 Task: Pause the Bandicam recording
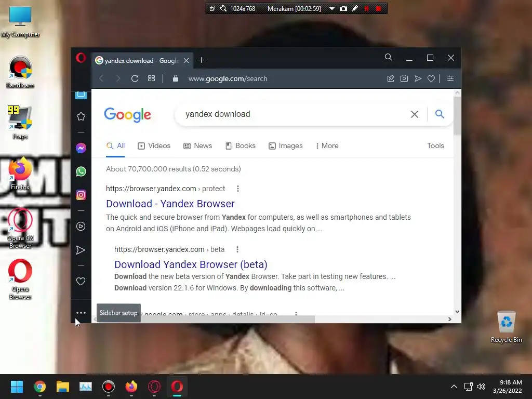[367, 8]
